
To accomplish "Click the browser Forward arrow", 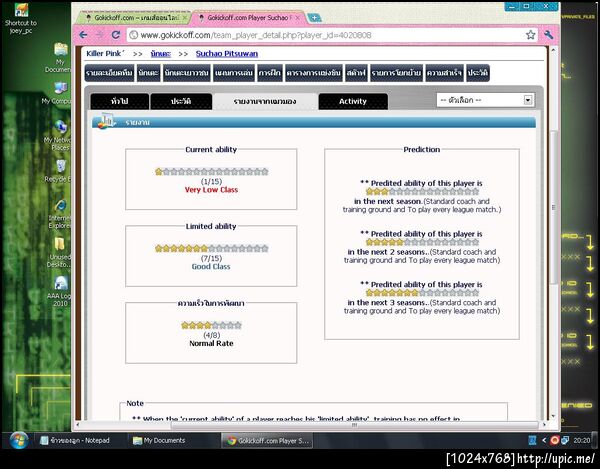I will [99, 35].
